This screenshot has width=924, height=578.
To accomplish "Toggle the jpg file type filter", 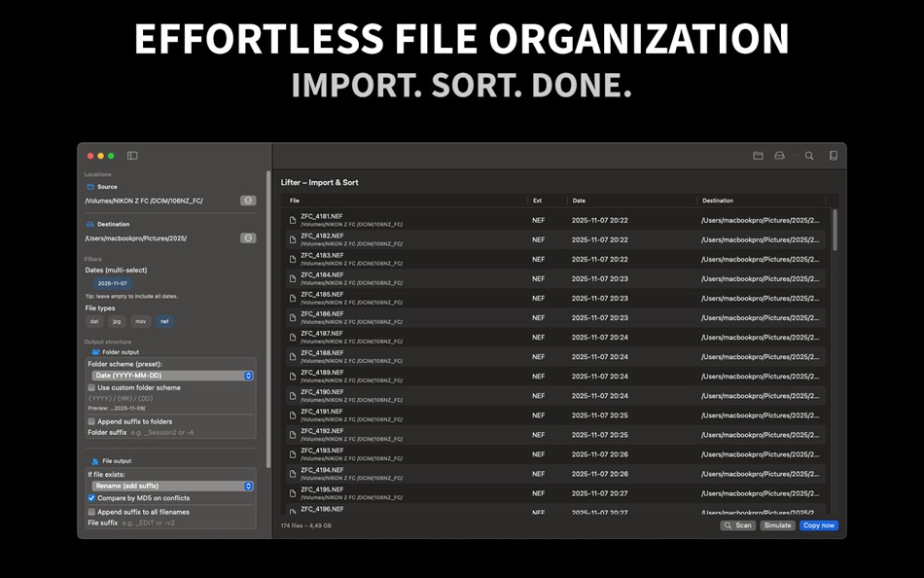I will click(x=115, y=321).
